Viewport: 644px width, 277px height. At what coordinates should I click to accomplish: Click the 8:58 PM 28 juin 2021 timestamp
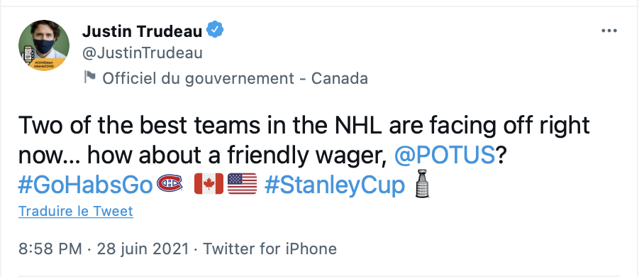point(104,249)
